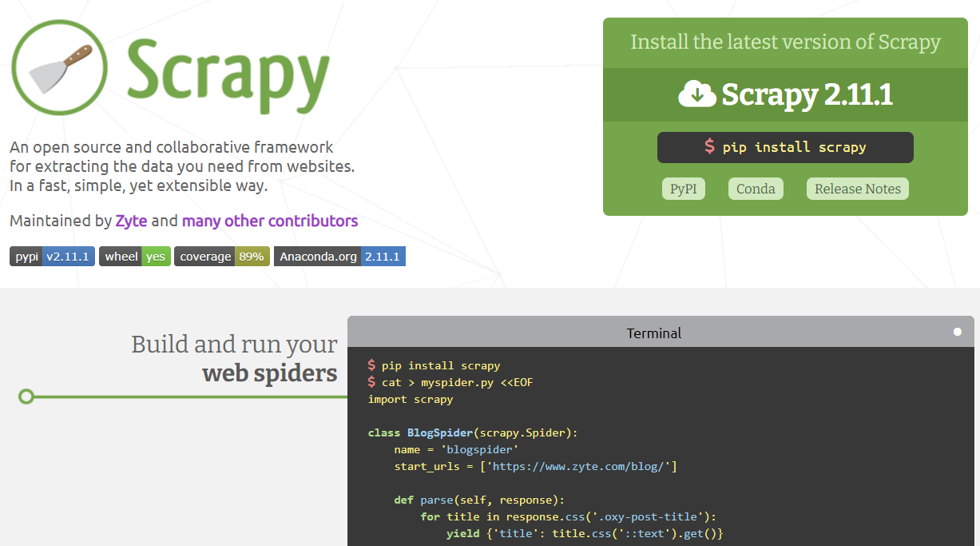Viewport: 980px width, 546px height.
Task: Open the pypi v2.11.1 badge
Action: coord(53,257)
